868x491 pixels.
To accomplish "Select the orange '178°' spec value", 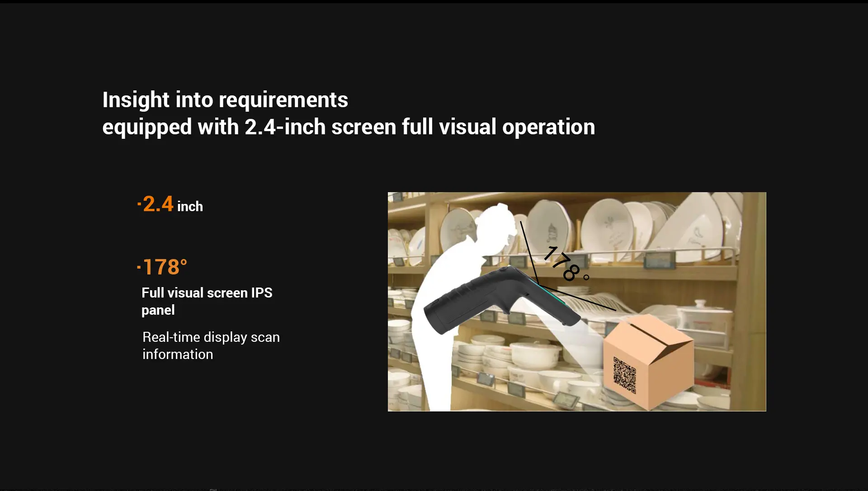I will coord(162,267).
